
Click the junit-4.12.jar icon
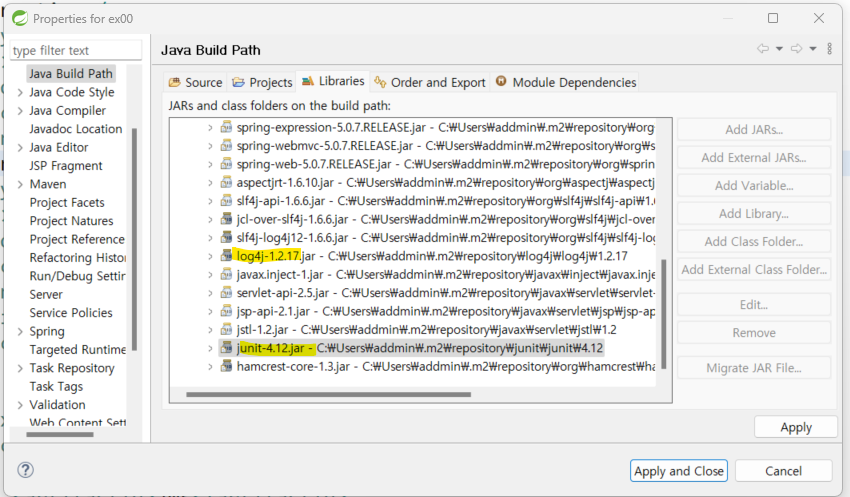click(x=226, y=348)
